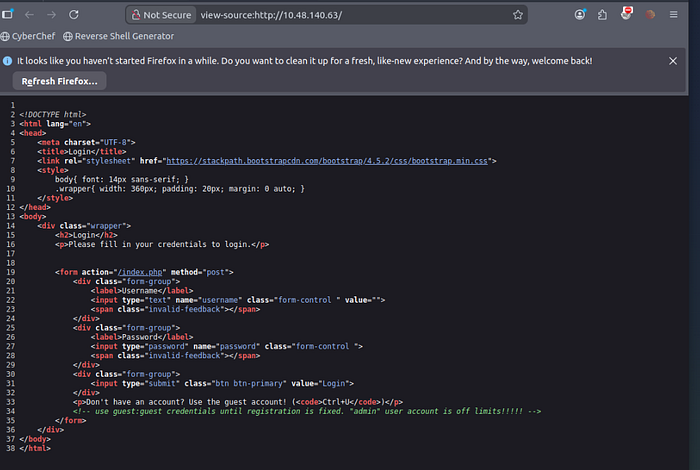Open the Firefox account menu
The width and height of the screenshot is (700, 470).
click(x=580, y=14)
